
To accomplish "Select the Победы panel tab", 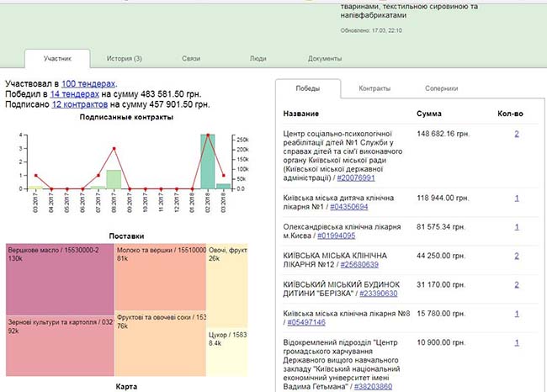I will (306, 88).
